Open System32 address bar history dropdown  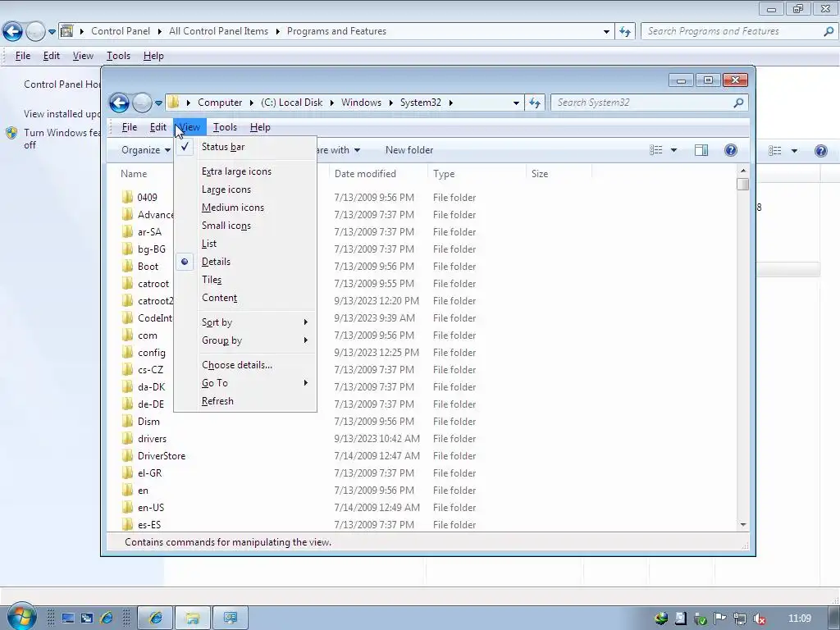click(x=516, y=103)
